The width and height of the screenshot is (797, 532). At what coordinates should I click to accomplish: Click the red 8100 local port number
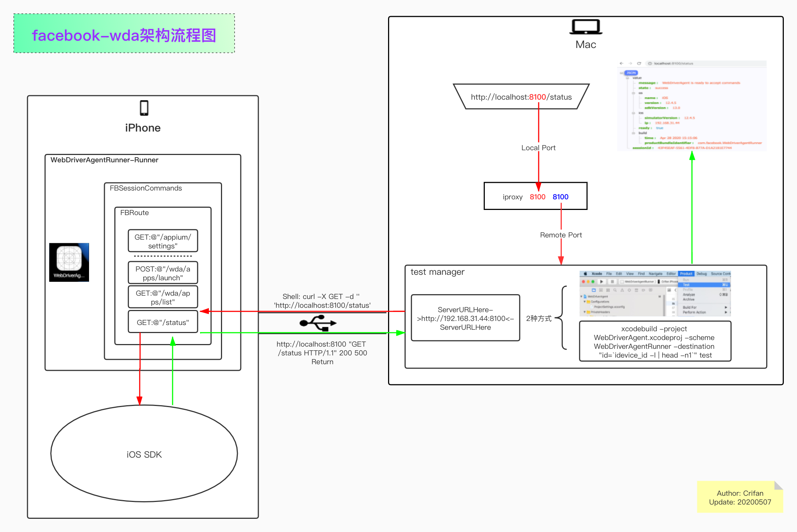pyautogui.click(x=538, y=197)
